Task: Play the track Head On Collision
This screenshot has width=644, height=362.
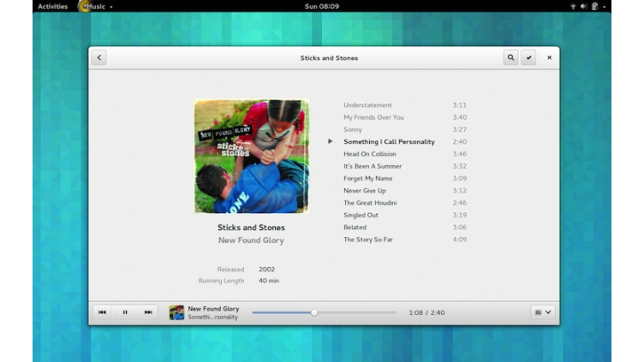Action: tap(370, 154)
